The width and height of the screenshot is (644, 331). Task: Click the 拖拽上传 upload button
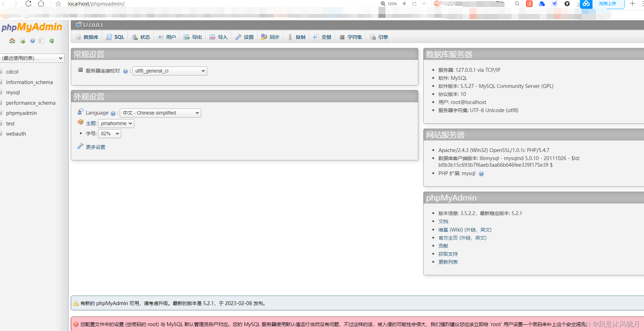click(x=607, y=4)
